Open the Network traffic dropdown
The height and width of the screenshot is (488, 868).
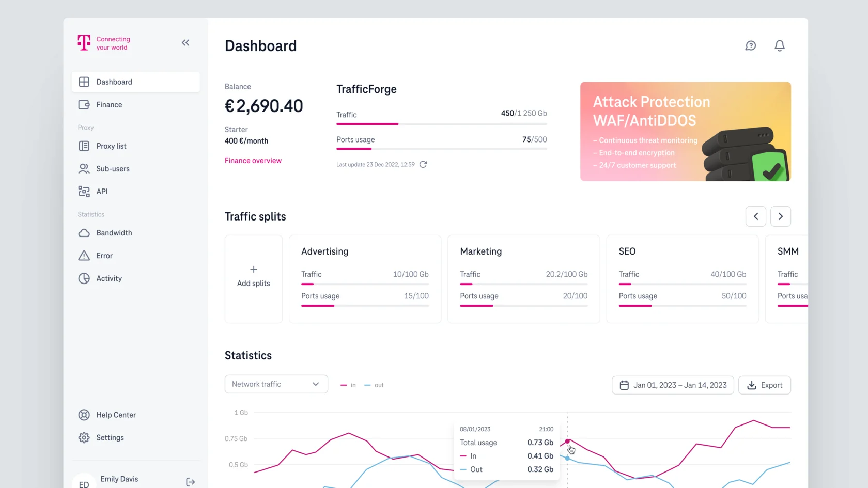coord(276,384)
